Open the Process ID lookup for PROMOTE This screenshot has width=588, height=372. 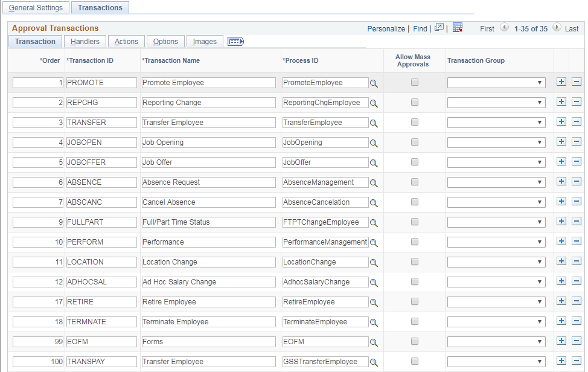374,82
